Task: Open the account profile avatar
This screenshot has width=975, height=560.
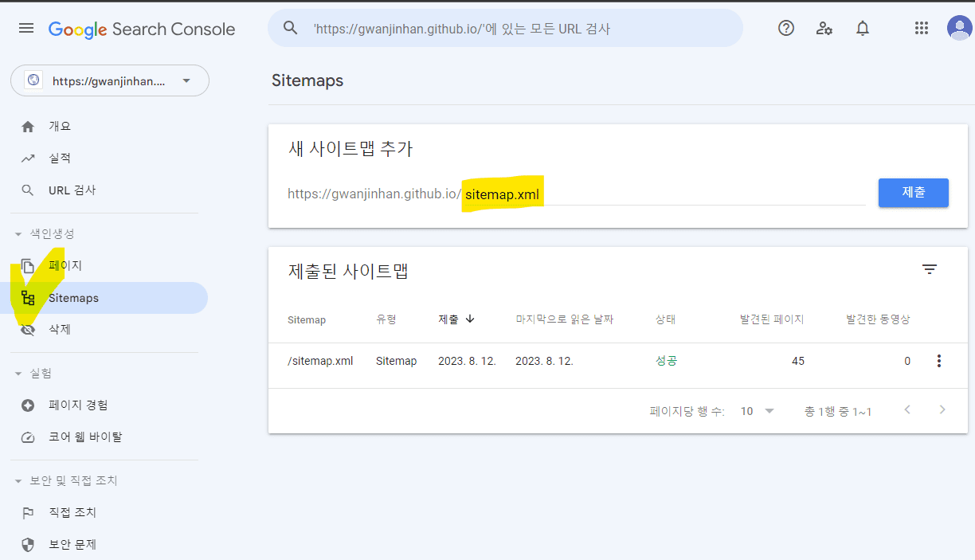Action: click(959, 28)
